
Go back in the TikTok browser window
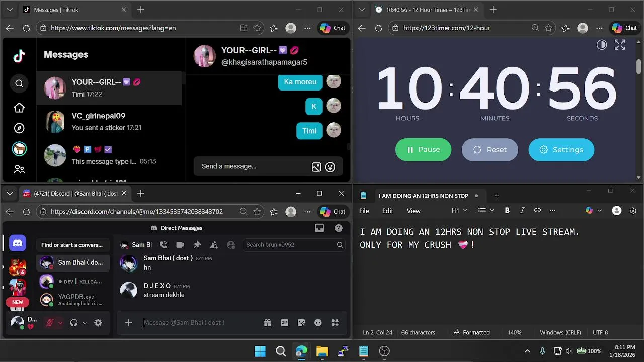10,28
